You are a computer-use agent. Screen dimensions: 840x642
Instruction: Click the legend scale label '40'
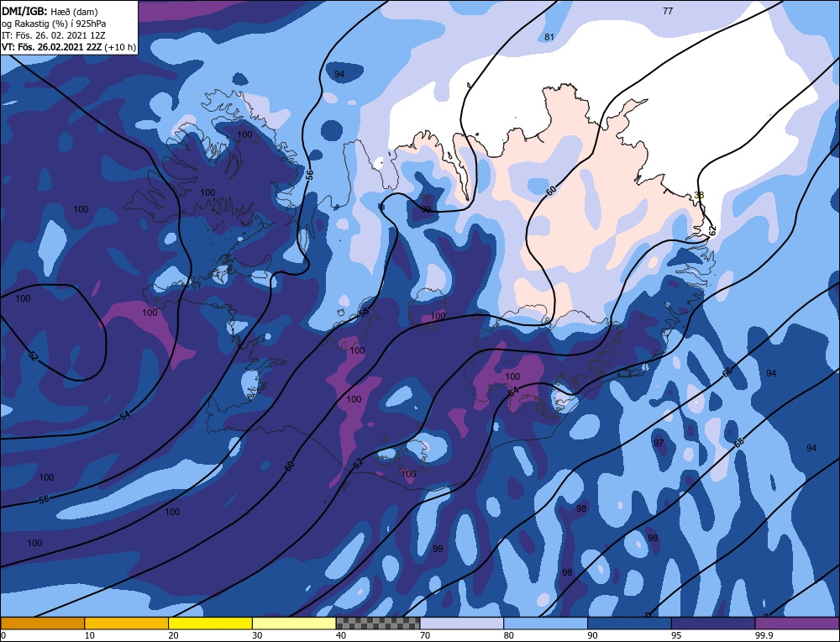341,635
